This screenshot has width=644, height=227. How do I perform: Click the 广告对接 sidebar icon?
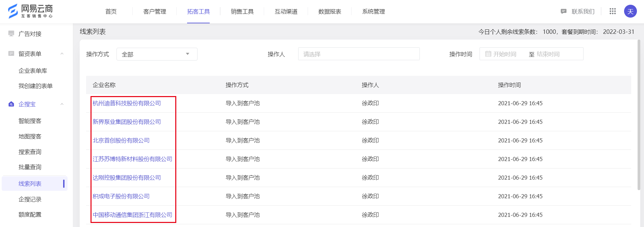click(11, 33)
